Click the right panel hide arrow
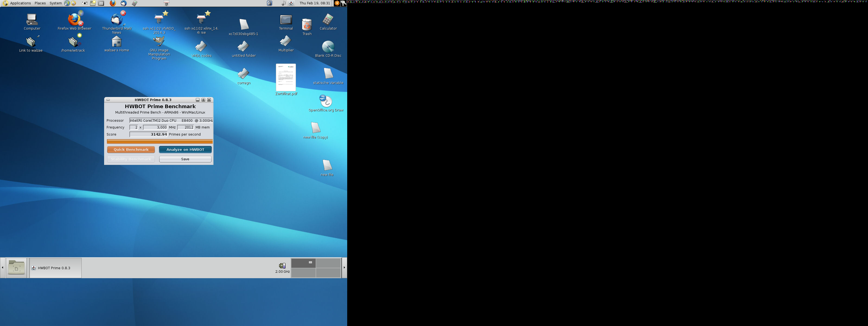Viewport: 868px width, 326px height. tap(344, 268)
